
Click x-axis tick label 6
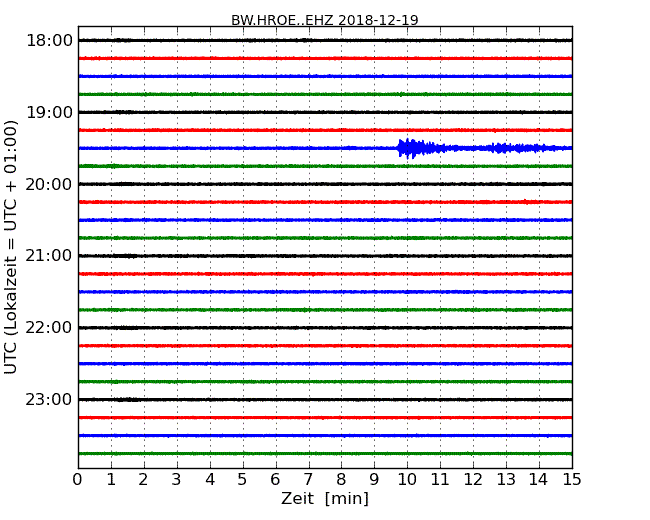tap(275, 480)
